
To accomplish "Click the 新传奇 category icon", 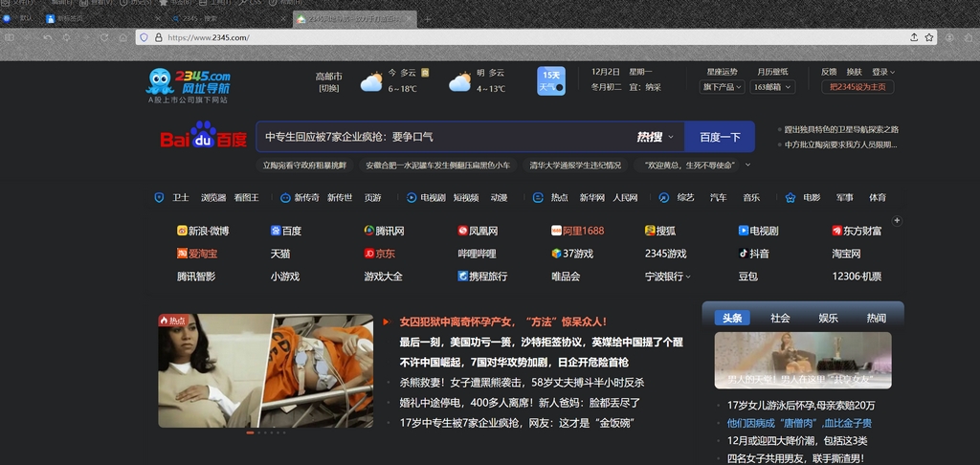I will pyautogui.click(x=285, y=197).
